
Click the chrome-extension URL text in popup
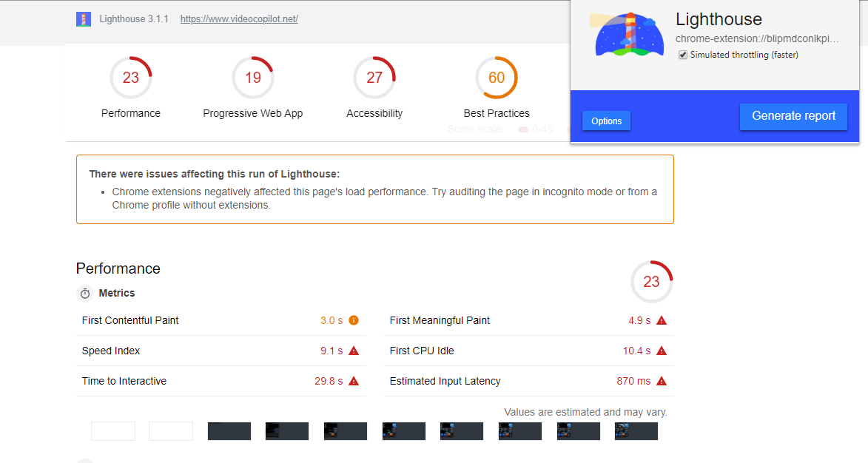coord(757,38)
